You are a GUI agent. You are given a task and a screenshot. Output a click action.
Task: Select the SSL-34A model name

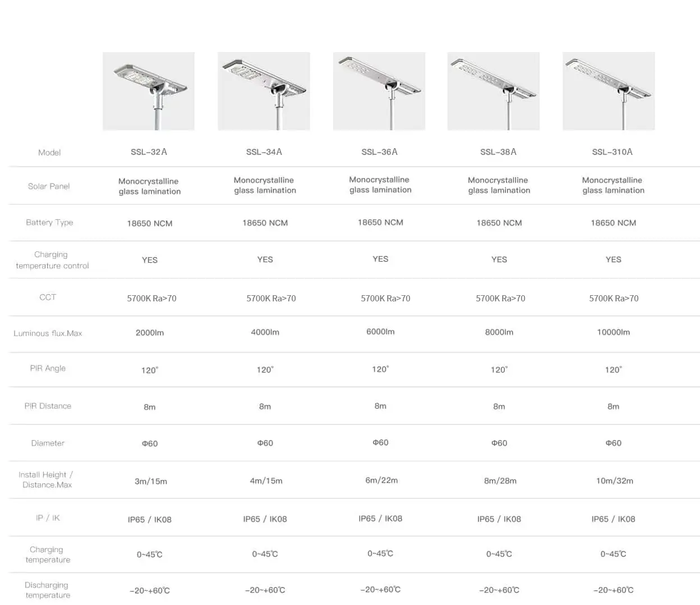[x=264, y=152]
